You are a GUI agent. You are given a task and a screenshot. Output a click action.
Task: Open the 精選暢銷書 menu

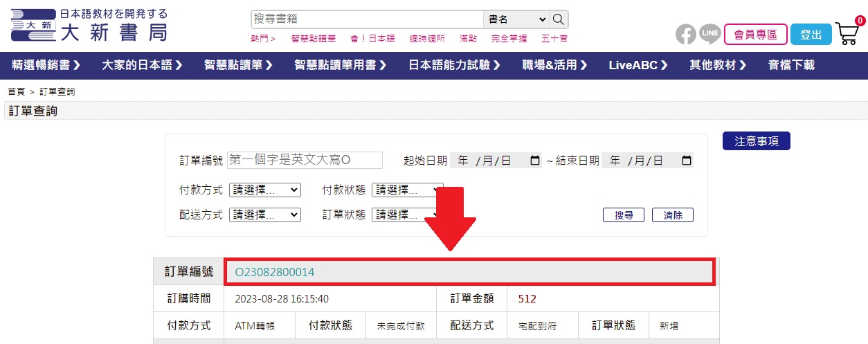pos(46,65)
